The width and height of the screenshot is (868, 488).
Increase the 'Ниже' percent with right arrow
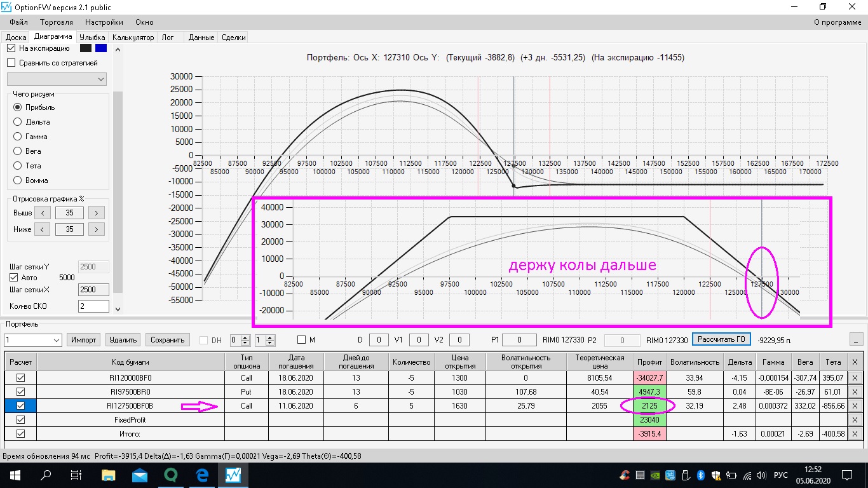coord(96,229)
